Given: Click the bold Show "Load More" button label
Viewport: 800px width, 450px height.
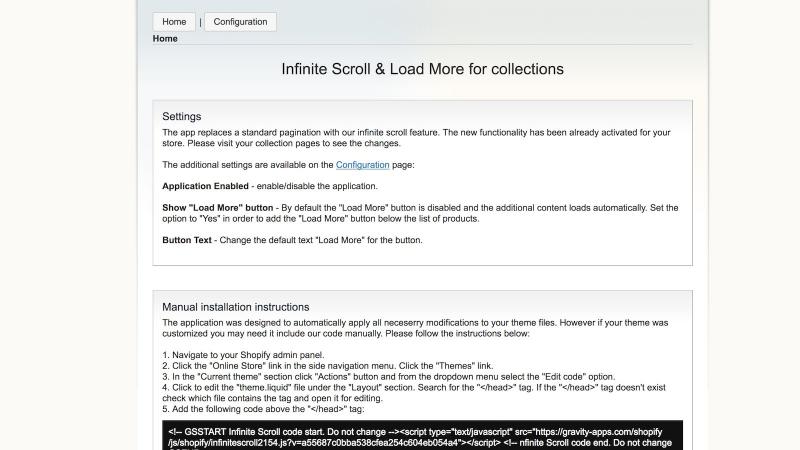Looking at the screenshot, I should (217, 208).
